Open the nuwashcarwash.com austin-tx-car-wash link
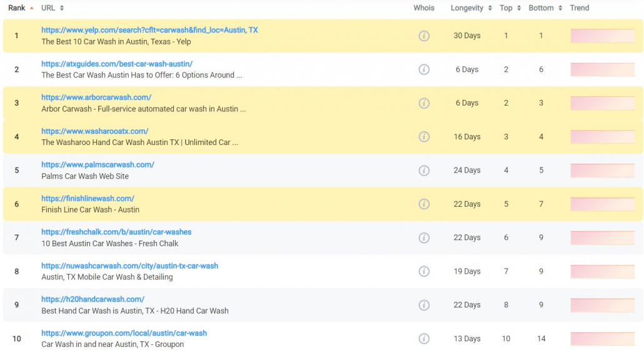This screenshot has height=350, width=644. coord(130,266)
